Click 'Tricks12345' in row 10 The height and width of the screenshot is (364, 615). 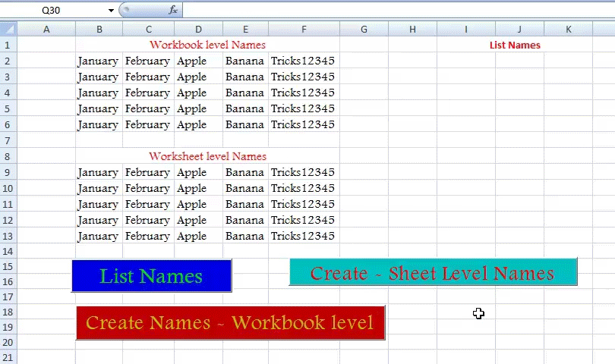pos(302,188)
